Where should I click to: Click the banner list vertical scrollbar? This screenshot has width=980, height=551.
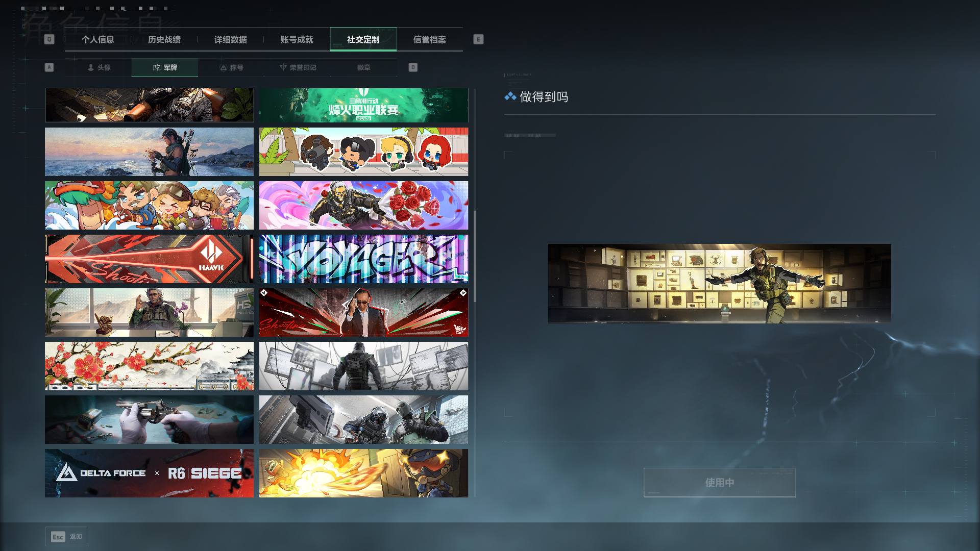(x=475, y=257)
